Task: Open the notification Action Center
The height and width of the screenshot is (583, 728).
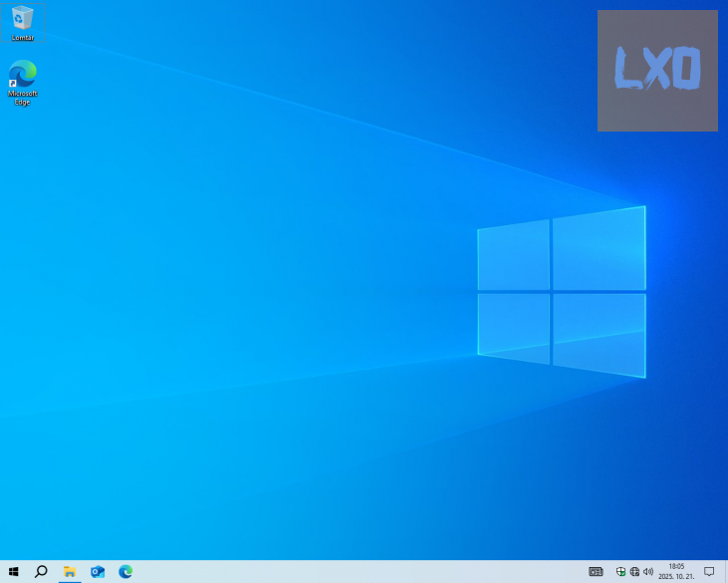Action: (709, 572)
